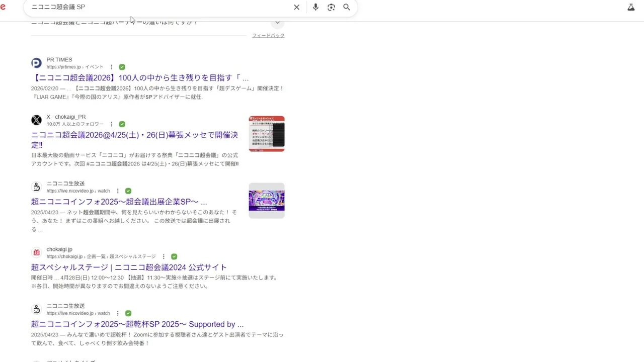Click green badge on 超乾杯SP 2025 result
This screenshot has width=644, height=362.
(x=128, y=313)
